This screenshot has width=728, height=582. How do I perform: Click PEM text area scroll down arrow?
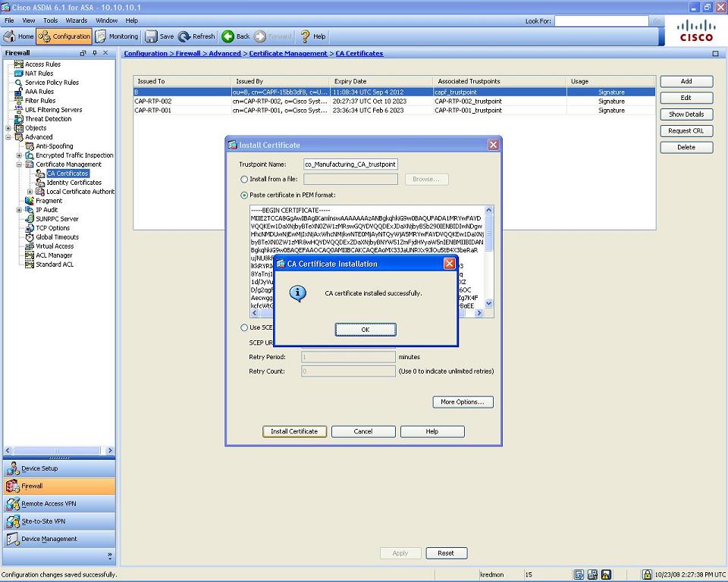click(488, 304)
